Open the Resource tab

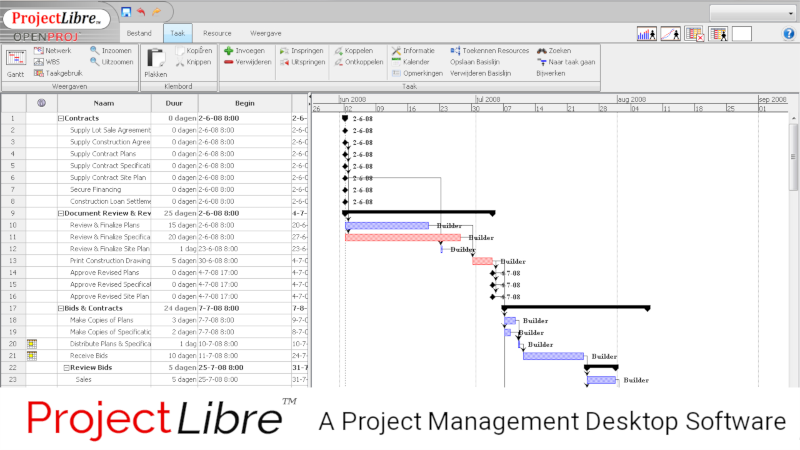[217, 33]
